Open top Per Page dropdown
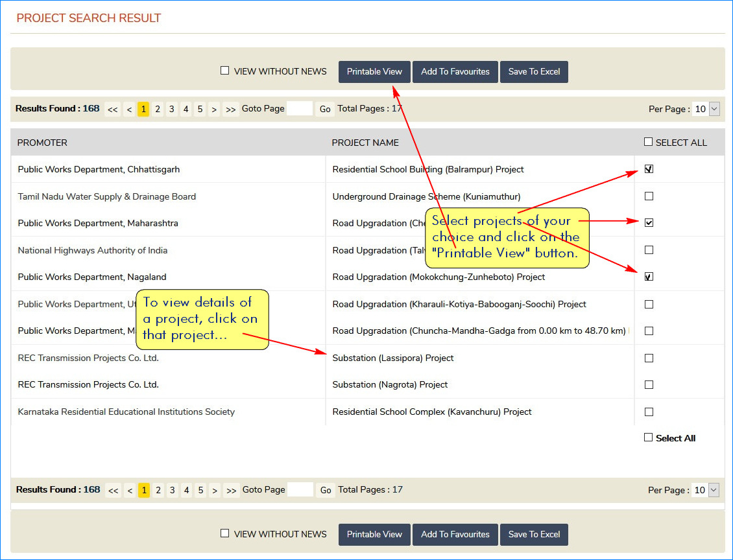The height and width of the screenshot is (560, 733). point(706,110)
